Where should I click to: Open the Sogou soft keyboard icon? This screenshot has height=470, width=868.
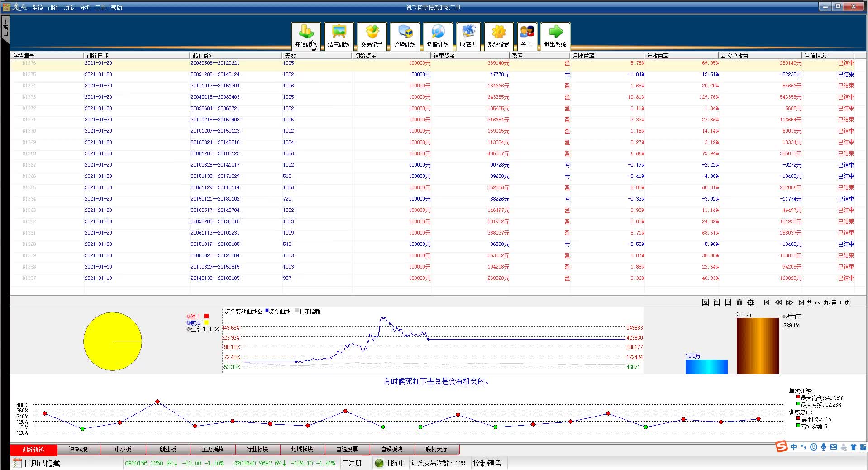pyautogui.click(x=834, y=447)
